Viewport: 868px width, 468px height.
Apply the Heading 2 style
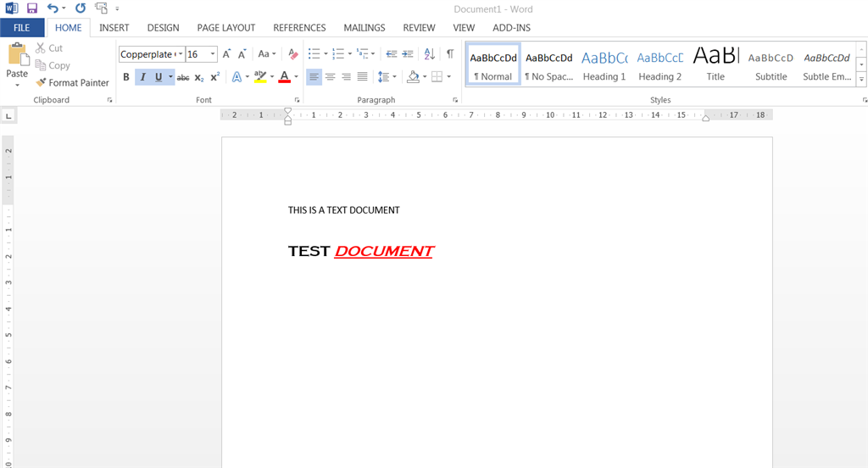click(659, 64)
